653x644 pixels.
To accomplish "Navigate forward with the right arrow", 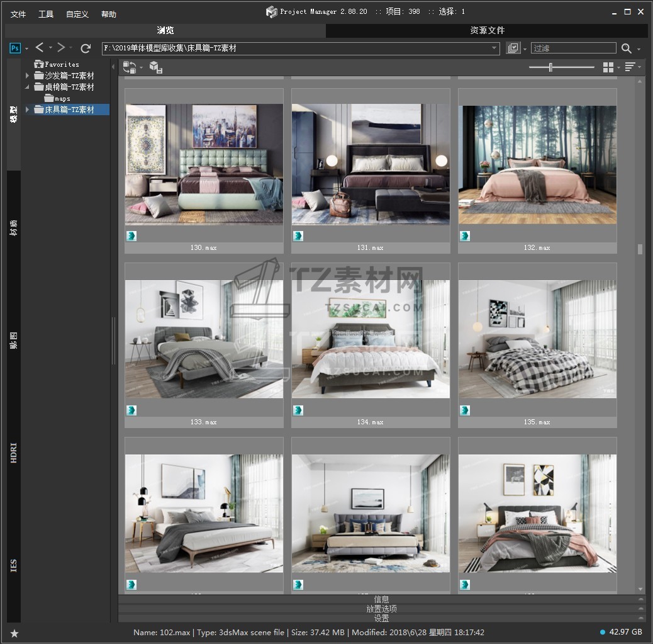I will click(x=61, y=48).
